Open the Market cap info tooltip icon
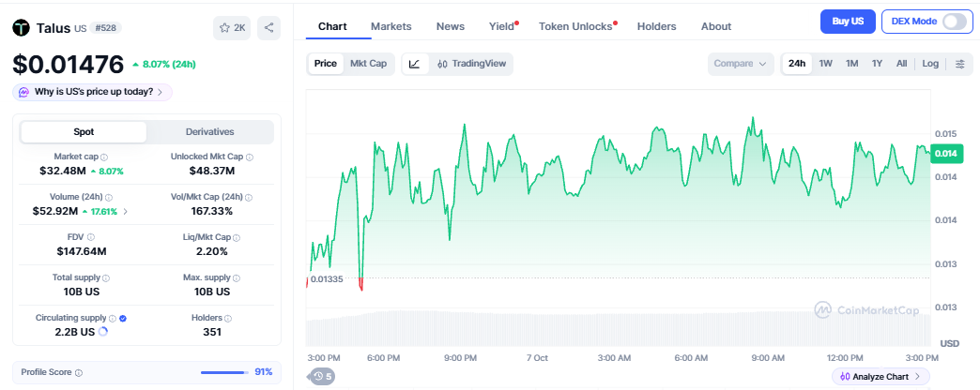Image resolution: width=980 pixels, height=390 pixels. click(x=104, y=157)
